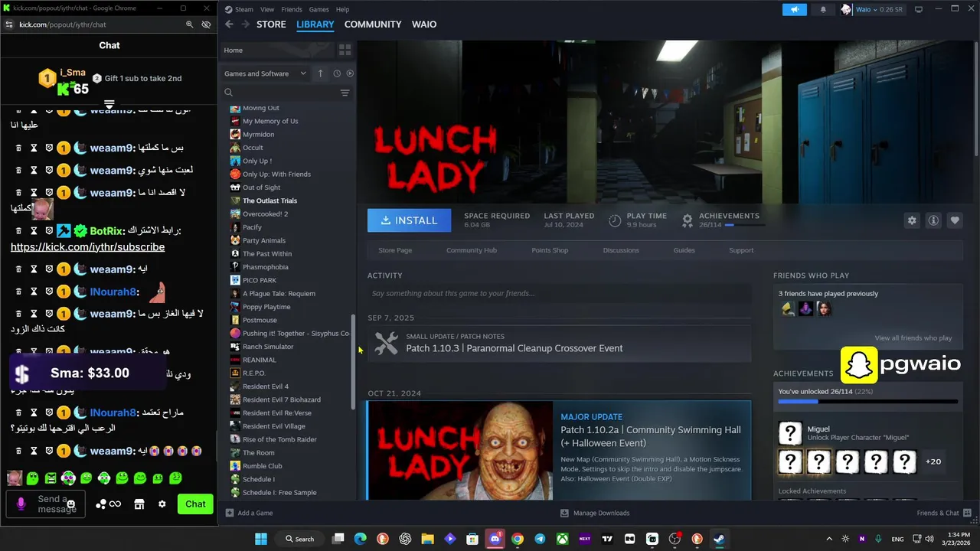Open Manage Downloads in Steam

point(595,513)
